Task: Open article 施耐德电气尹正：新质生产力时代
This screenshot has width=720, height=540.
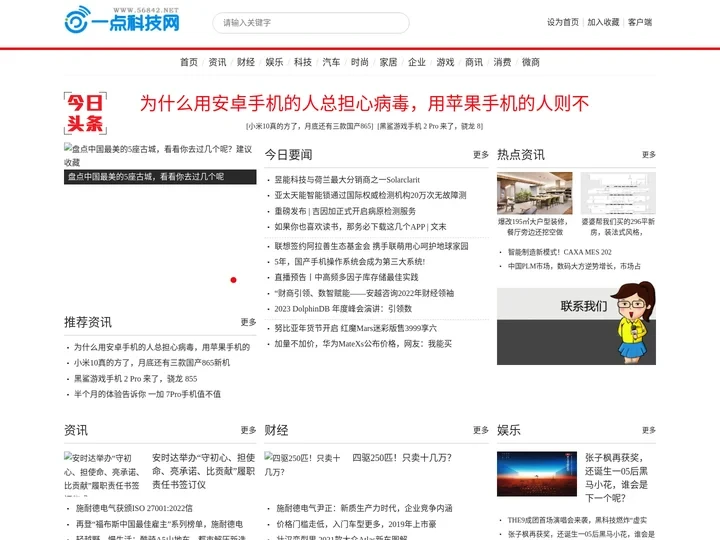Action: 364,508
